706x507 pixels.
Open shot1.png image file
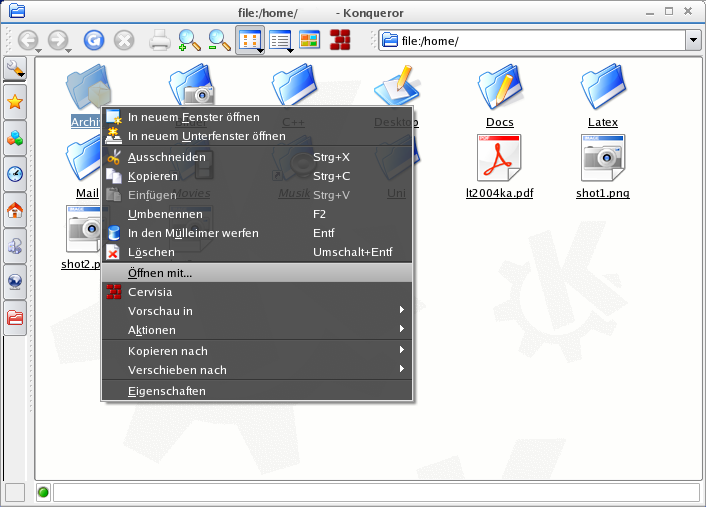603,158
